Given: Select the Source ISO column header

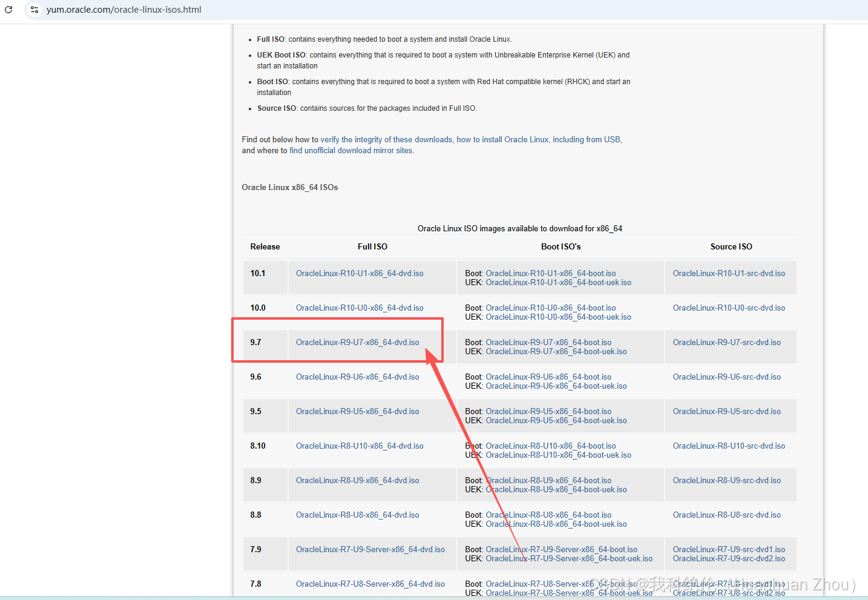Looking at the screenshot, I should 731,247.
